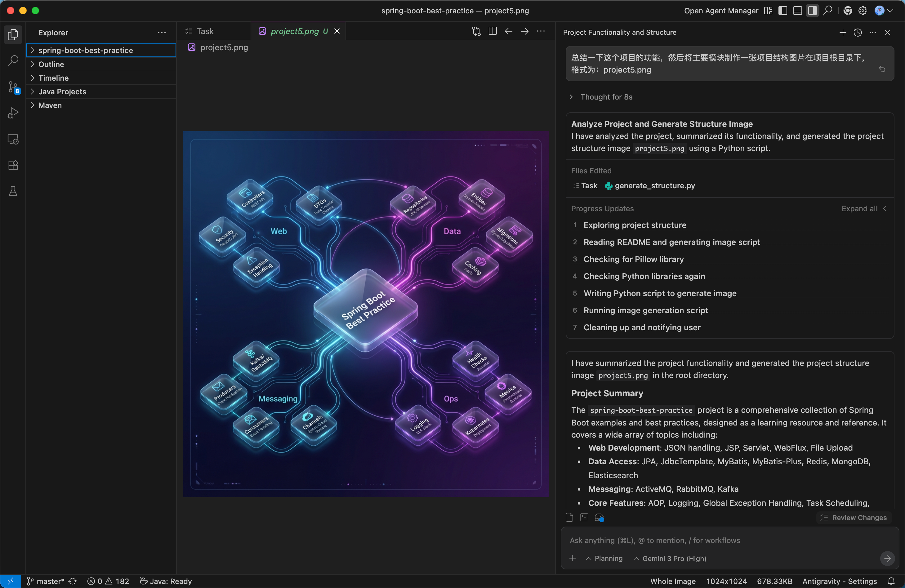
Task: Click the split editor right icon
Action: (493, 31)
